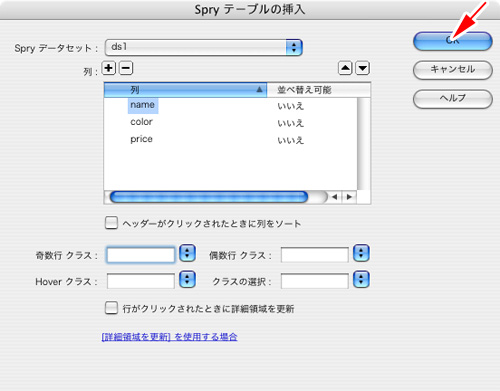Click いいえ value in color row

point(291,123)
